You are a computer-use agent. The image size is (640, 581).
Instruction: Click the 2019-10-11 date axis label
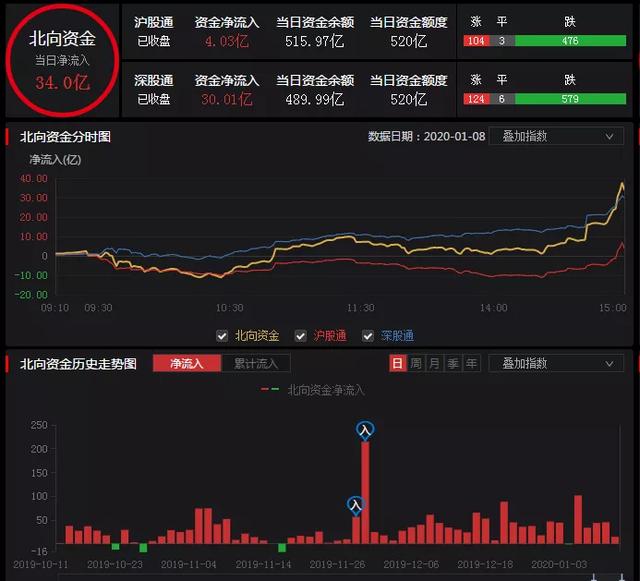click(41, 564)
